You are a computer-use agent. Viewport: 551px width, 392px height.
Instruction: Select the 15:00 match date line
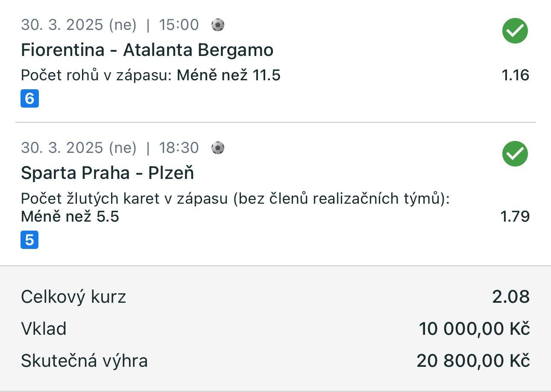click(x=110, y=25)
